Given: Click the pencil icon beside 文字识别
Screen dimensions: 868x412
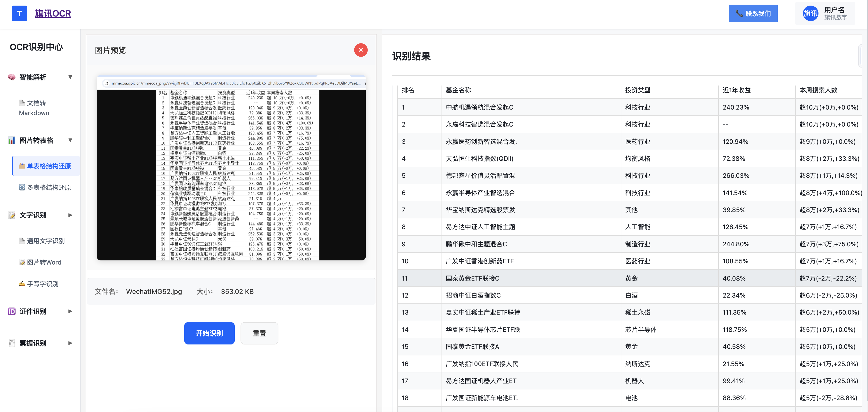Looking at the screenshot, I should (x=11, y=215).
